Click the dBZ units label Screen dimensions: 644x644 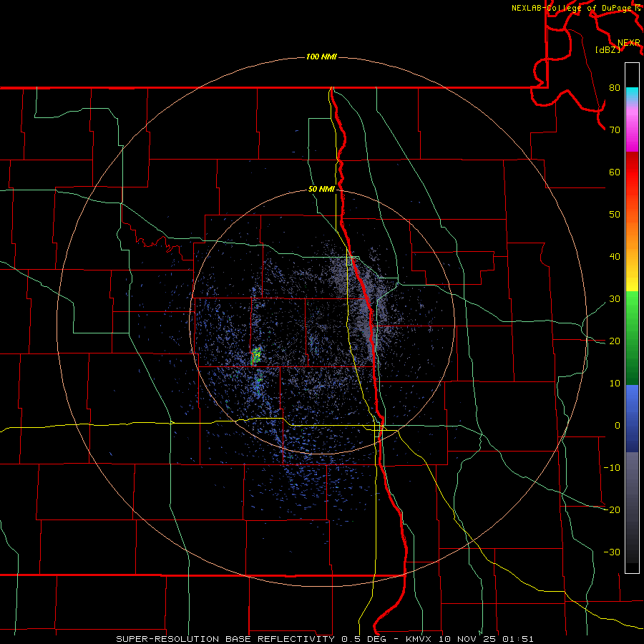(608, 50)
